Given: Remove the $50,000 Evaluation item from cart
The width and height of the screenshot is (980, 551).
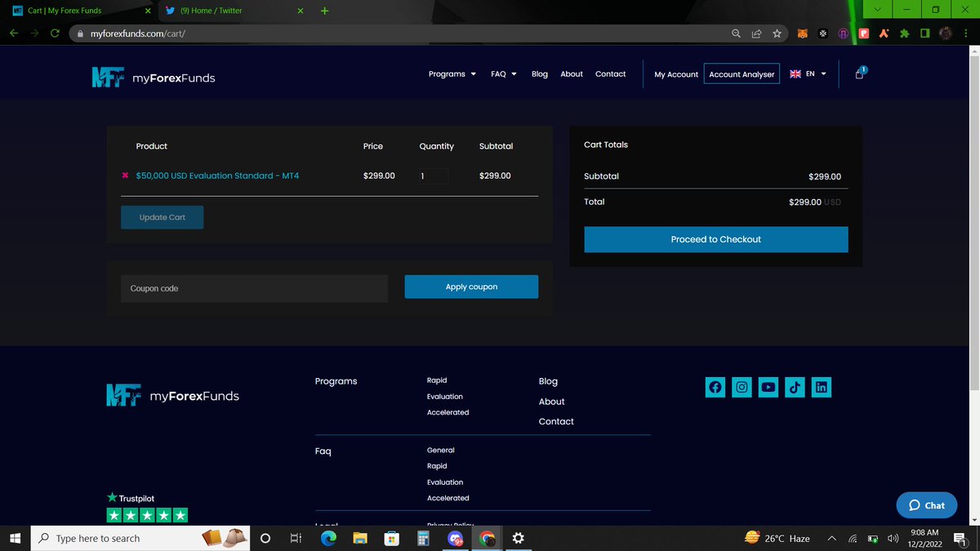Looking at the screenshot, I should pyautogui.click(x=125, y=176).
